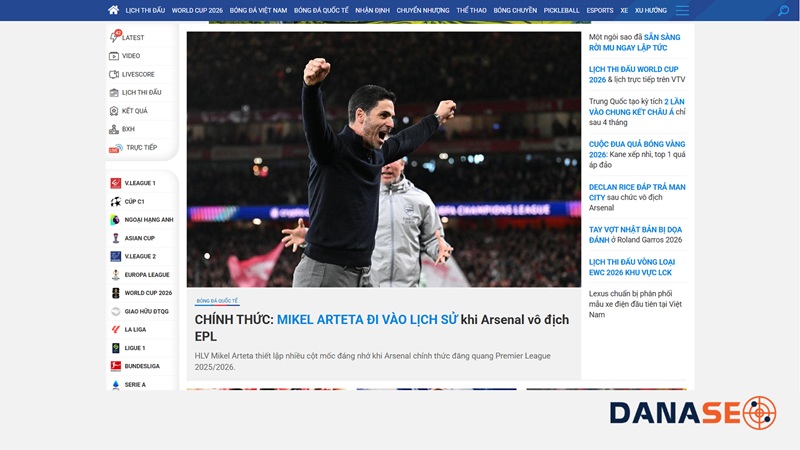Open Lịch thi đấu World Cup 2026 article
The image size is (800, 450).
tap(637, 74)
